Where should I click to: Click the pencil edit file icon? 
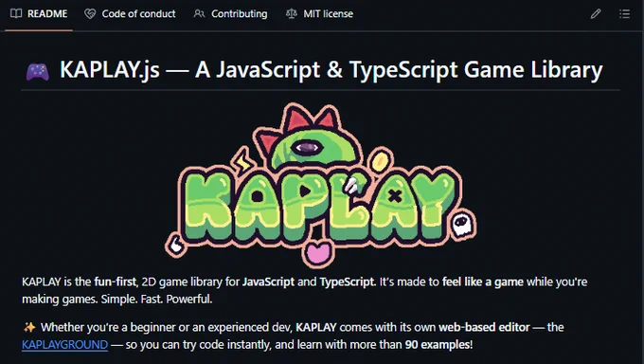click(596, 14)
